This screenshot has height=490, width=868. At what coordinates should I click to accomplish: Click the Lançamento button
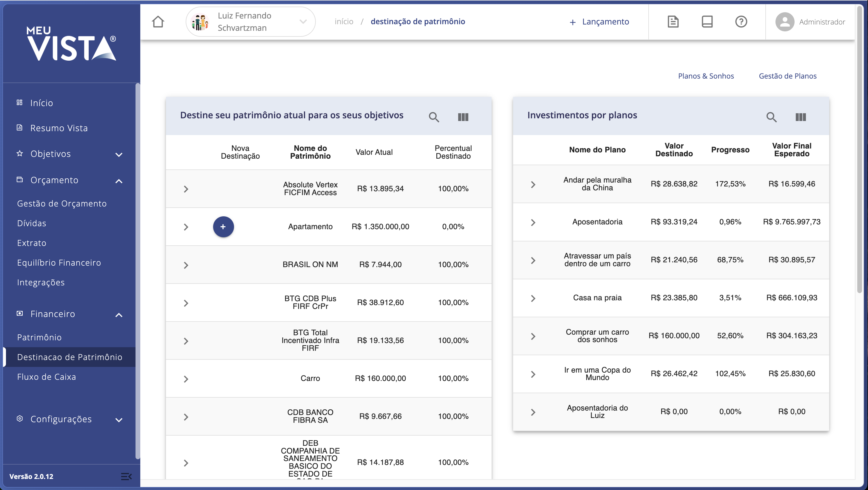[x=599, y=22]
